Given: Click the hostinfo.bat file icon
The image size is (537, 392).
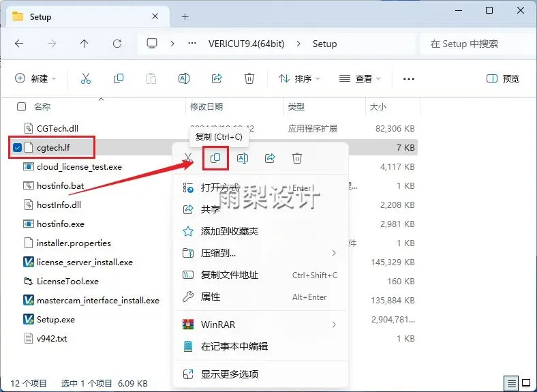Looking at the screenshot, I should (x=29, y=185).
